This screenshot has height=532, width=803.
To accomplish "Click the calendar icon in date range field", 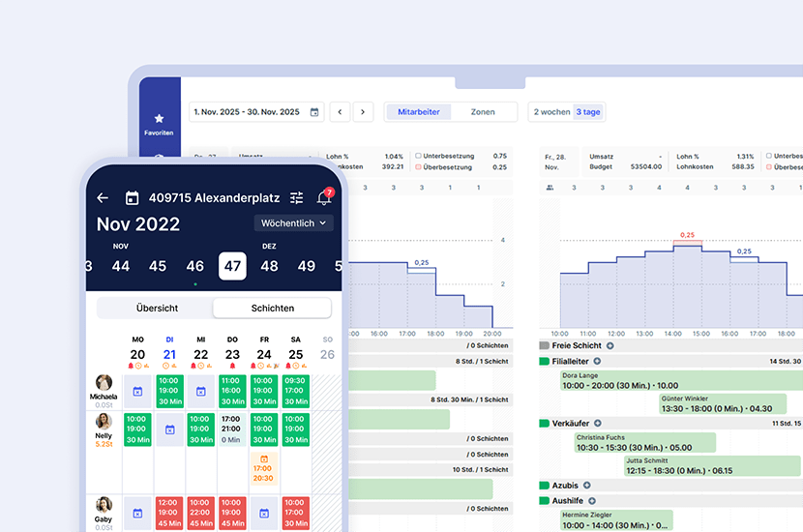I will pyautogui.click(x=314, y=112).
